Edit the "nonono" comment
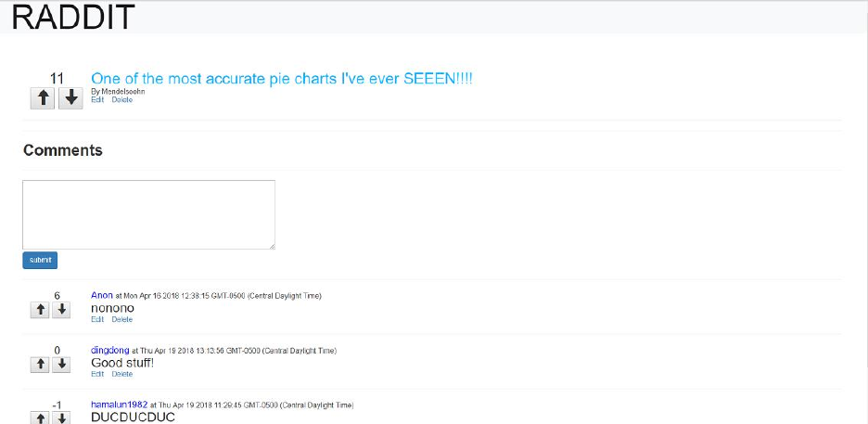Image resolution: width=868 pixels, height=424 pixels. tap(97, 319)
